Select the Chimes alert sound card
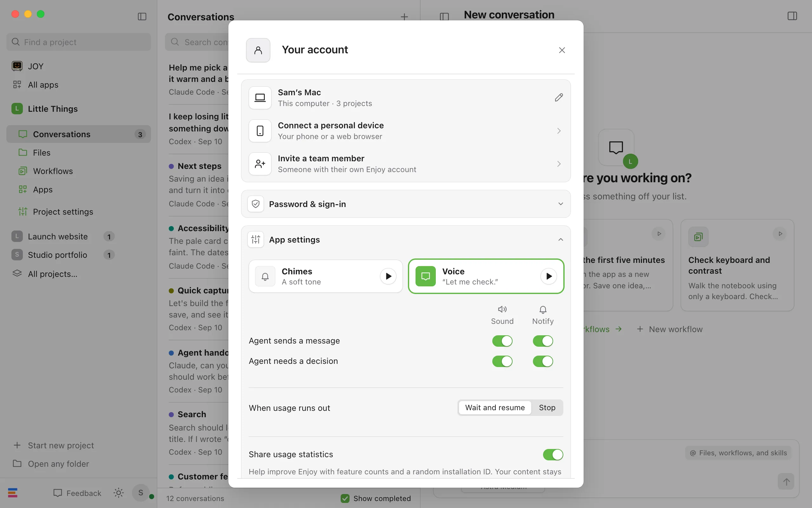812x508 pixels. [325, 276]
